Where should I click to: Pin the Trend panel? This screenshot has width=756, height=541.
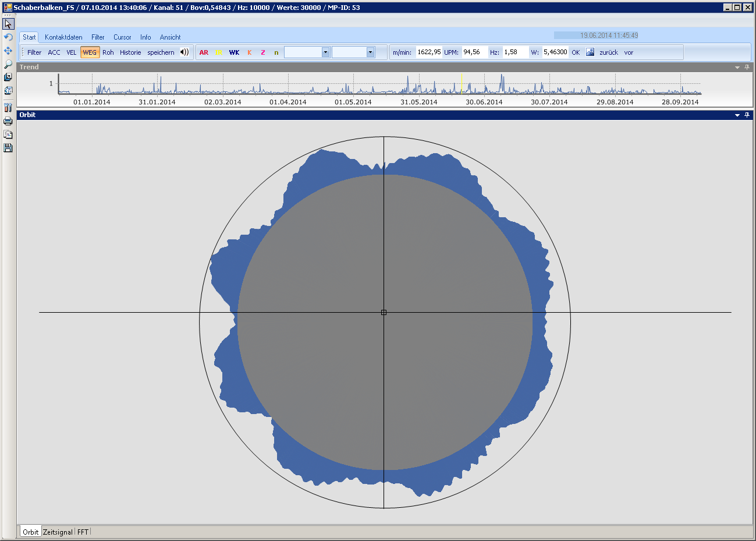tap(747, 67)
